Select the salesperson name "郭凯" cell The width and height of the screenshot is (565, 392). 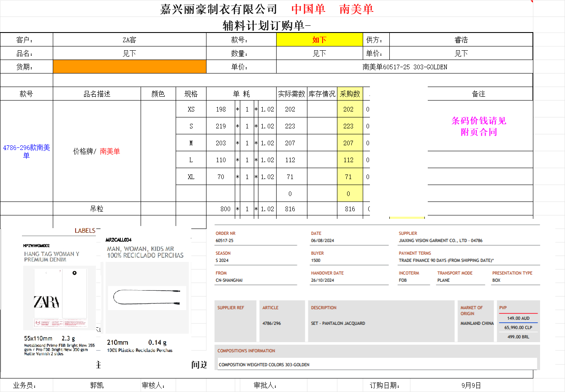point(97,385)
